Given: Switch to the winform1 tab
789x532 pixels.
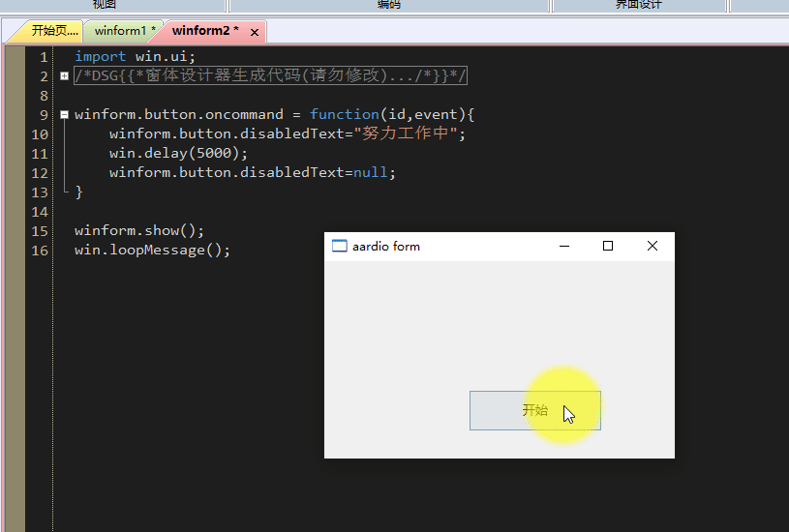Looking at the screenshot, I should click(x=124, y=31).
